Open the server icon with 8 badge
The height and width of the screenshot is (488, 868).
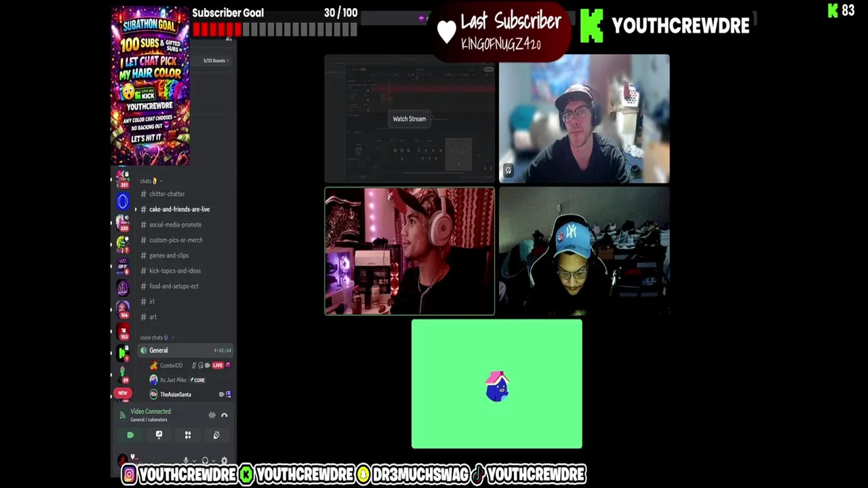pyautogui.click(x=123, y=266)
